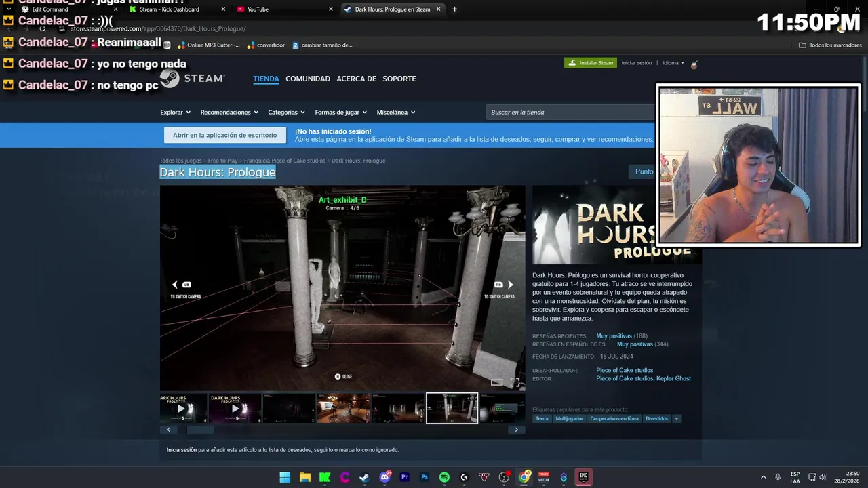Open Kick app from taskbar
The width and height of the screenshot is (868, 488).
click(x=325, y=477)
